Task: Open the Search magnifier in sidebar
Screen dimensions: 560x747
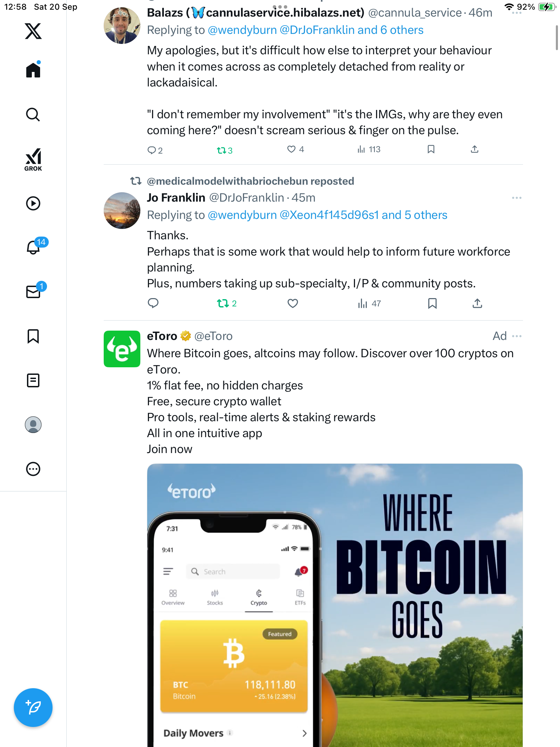Action: tap(33, 114)
